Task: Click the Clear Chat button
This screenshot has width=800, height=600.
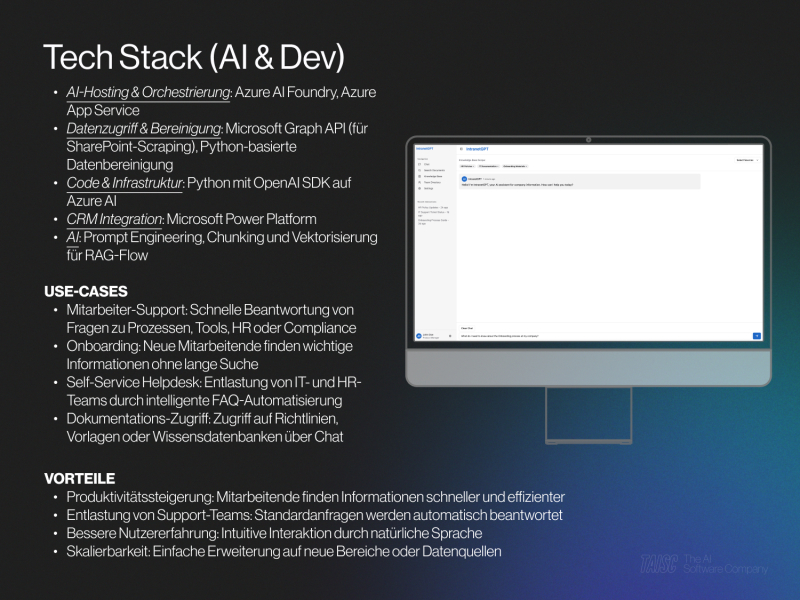Action: 467,328
